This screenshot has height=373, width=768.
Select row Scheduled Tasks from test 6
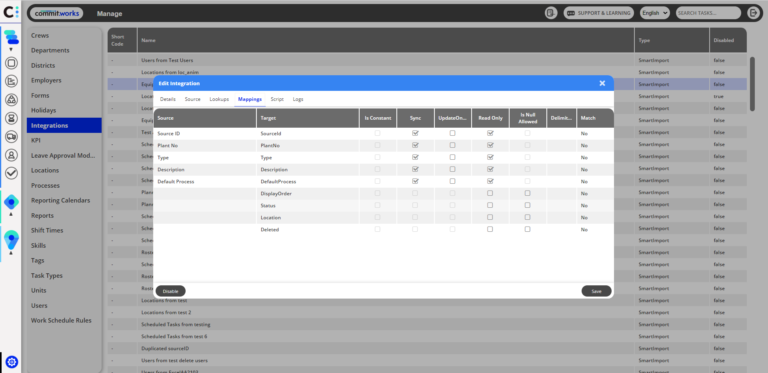[x=427, y=336]
